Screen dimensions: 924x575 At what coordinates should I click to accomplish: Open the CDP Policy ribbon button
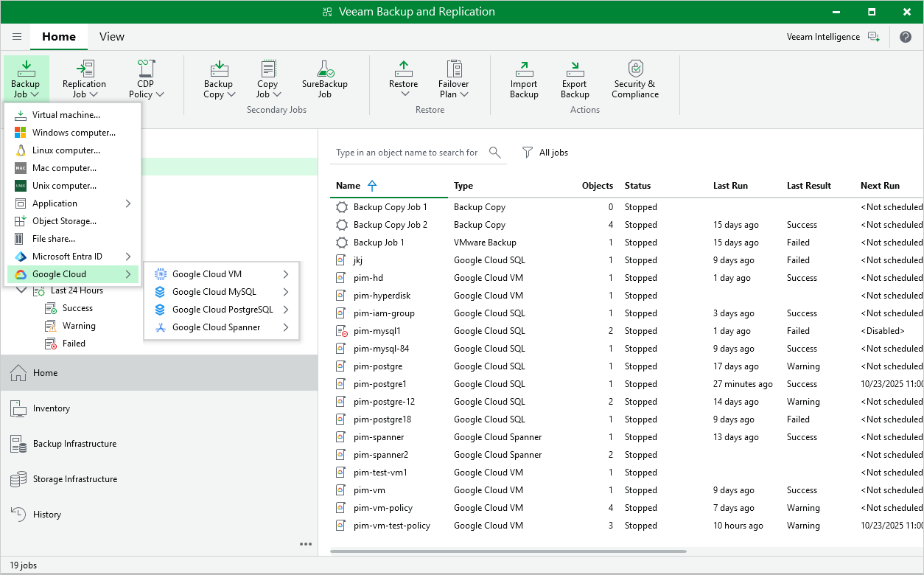point(146,79)
